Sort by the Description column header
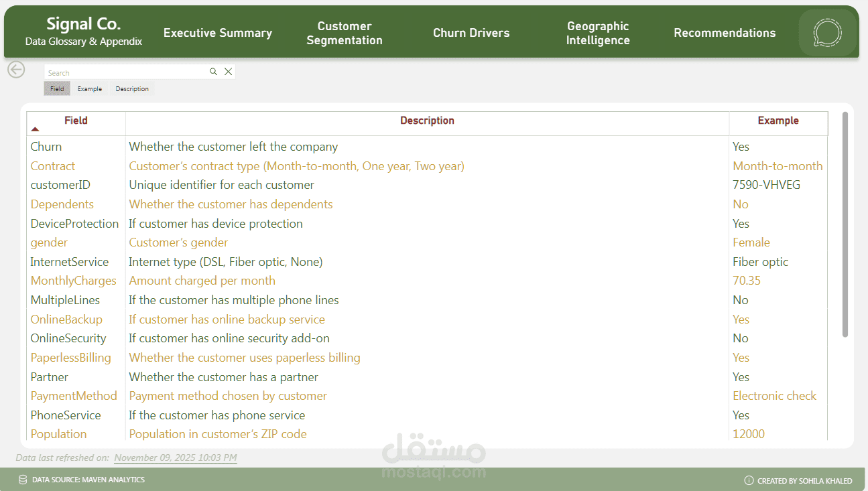This screenshot has width=868, height=491. tap(427, 121)
